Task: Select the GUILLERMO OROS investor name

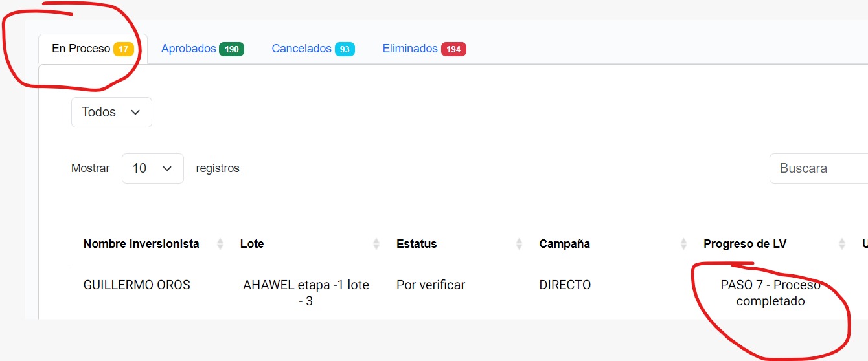Action: pyautogui.click(x=137, y=285)
